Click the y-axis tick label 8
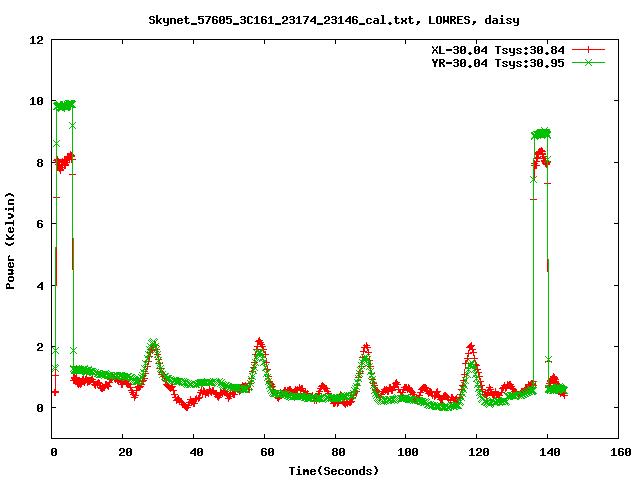Screen dimensions: 640x480 tap(40, 163)
